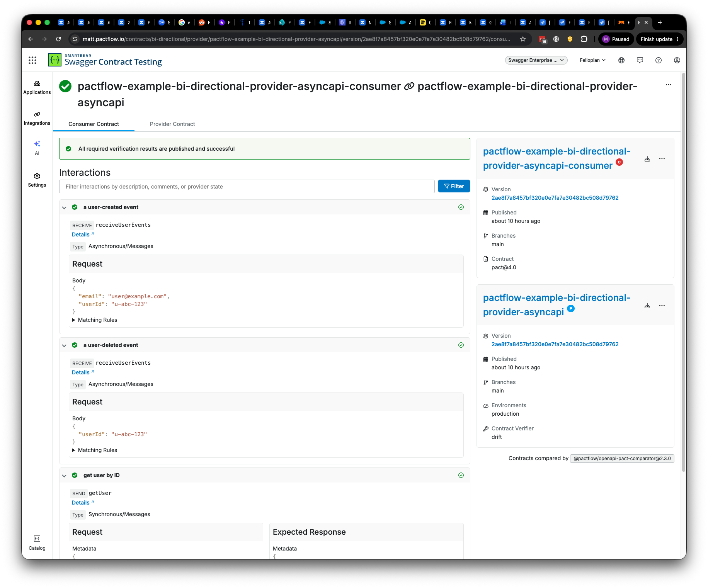Focus the filter interactions search field
The height and width of the screenshot is (588, 708).
pos(247,186)
